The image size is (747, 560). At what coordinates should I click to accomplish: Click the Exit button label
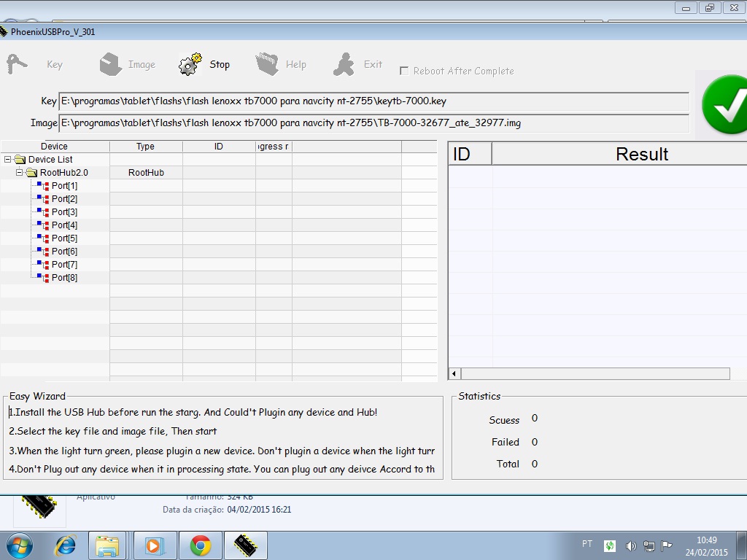(373, 64)
